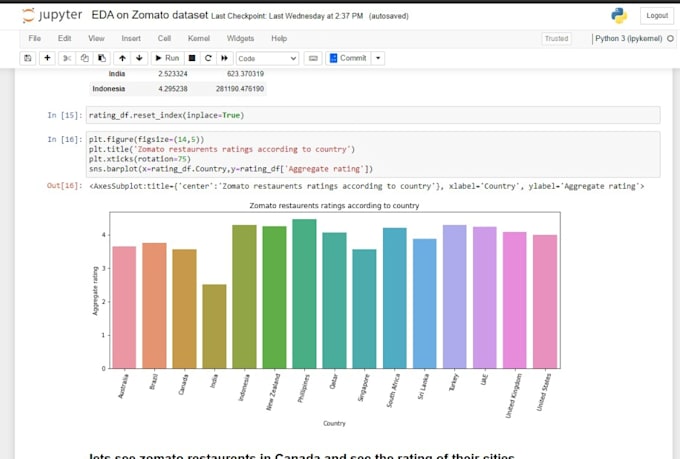Click the Last Checkpoint timestamp text
The image size is (680, 459).
click(x=287, y=16)
